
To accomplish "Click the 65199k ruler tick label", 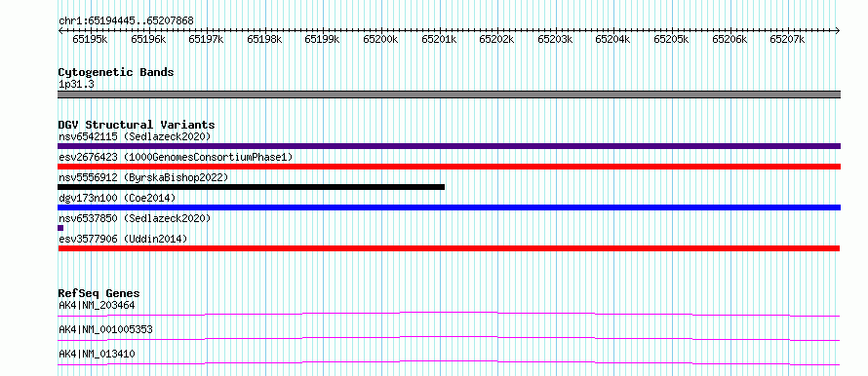I will (x=322, y=39).
